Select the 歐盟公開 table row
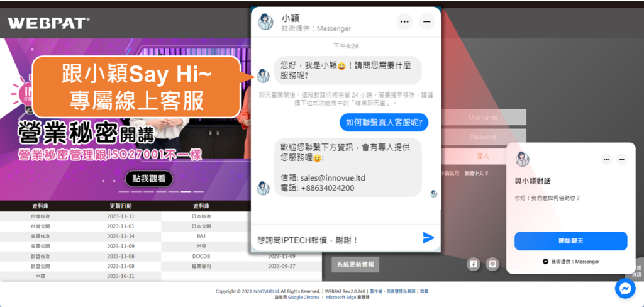This screenshot has height=307, width=644. point(80,266)
